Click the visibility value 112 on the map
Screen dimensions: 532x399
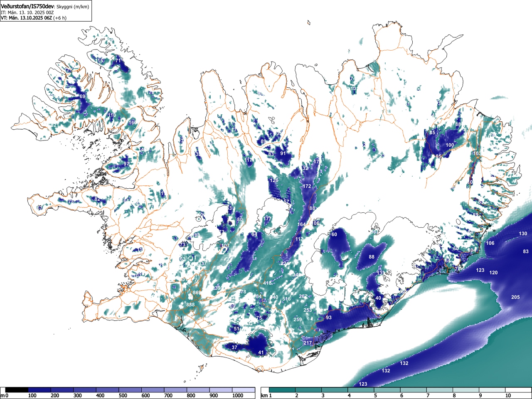[299, 239]
